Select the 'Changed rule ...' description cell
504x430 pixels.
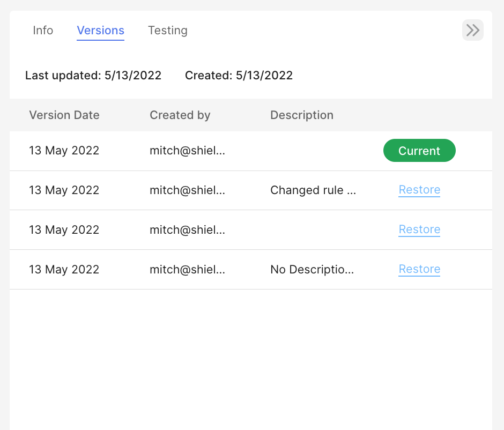coord(313,190)
